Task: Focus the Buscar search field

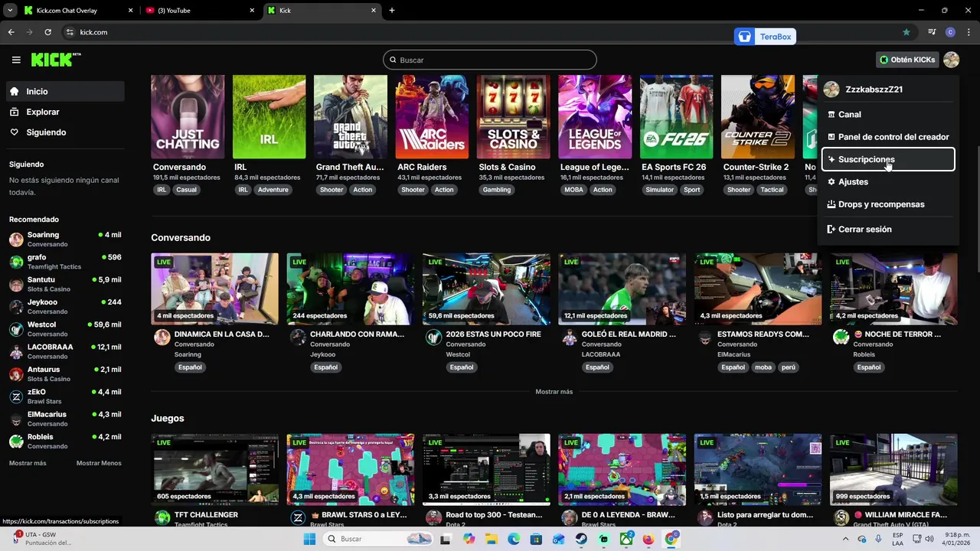Action: 490,60
